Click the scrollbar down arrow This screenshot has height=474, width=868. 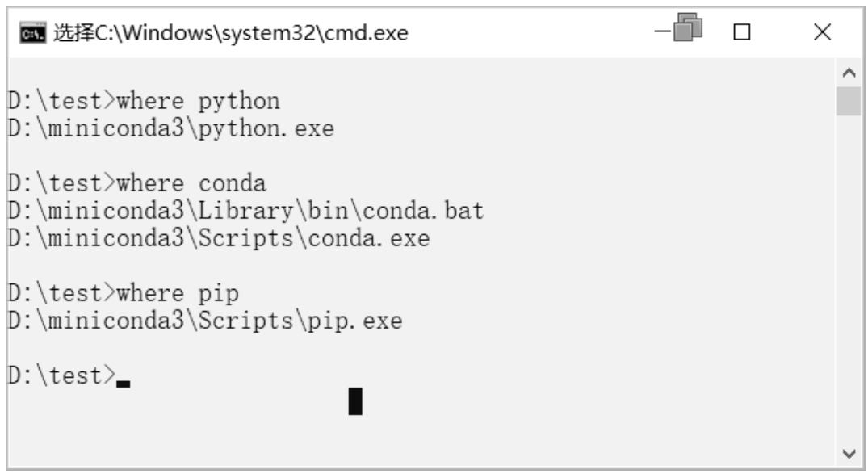click(x=849, y=454)
